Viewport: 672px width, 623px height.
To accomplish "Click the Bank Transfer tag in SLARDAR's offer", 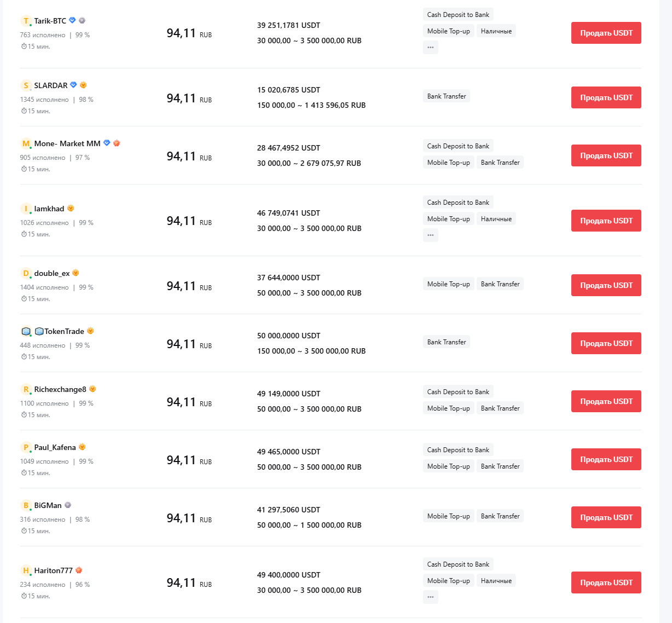I will [x=447, y=96].
